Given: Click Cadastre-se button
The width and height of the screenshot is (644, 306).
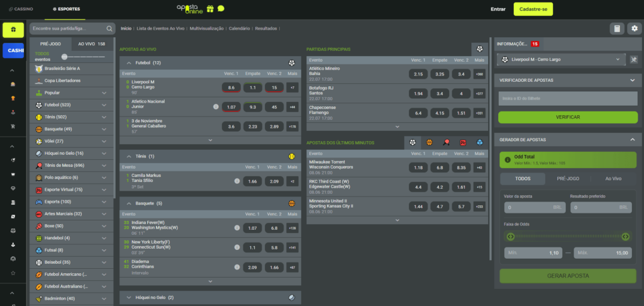Looking at the screenshot, I should [533, 9].
